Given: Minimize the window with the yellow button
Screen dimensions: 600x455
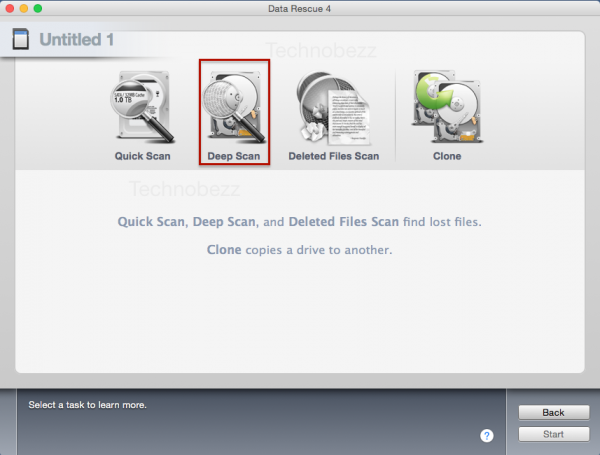Looking at the screenshot, I should pyautogui.click(x=24, y=8).
